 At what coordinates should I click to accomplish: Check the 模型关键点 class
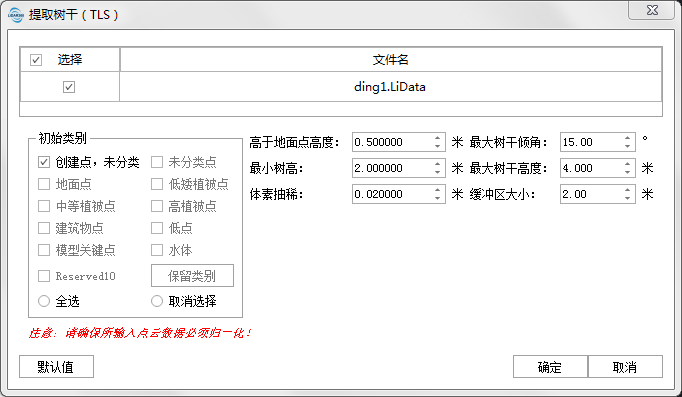(x=44, y=250)
